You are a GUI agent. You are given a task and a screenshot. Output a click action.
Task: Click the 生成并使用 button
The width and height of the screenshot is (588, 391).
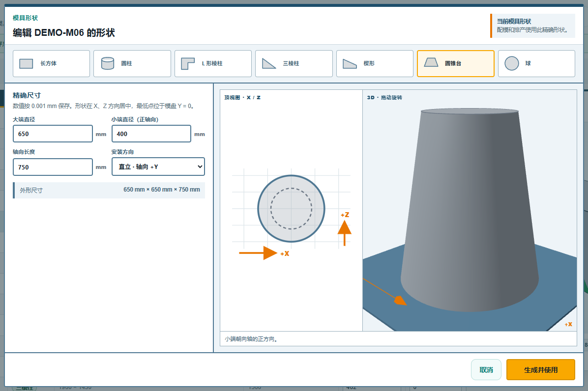coord(540,370)
